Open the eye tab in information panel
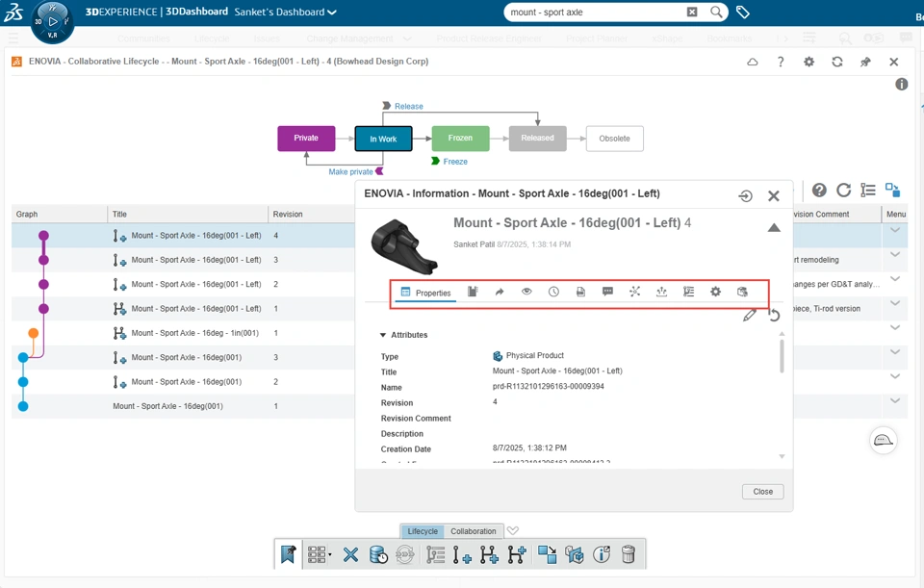The height and width of the screenshot is (588, 924). pyautogui.click(x=526, y=292)
